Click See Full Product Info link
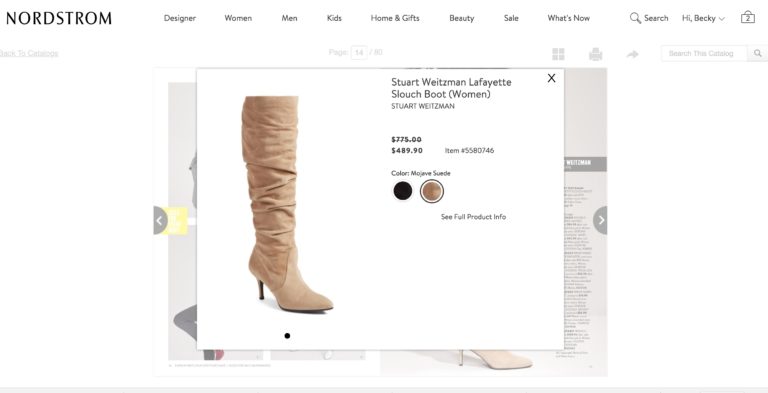The image size is (768, 393). click(473, 217)
